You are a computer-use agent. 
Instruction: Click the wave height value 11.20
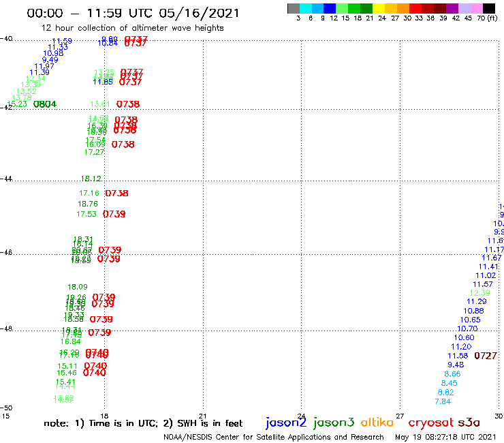click(x=461, y=347)
